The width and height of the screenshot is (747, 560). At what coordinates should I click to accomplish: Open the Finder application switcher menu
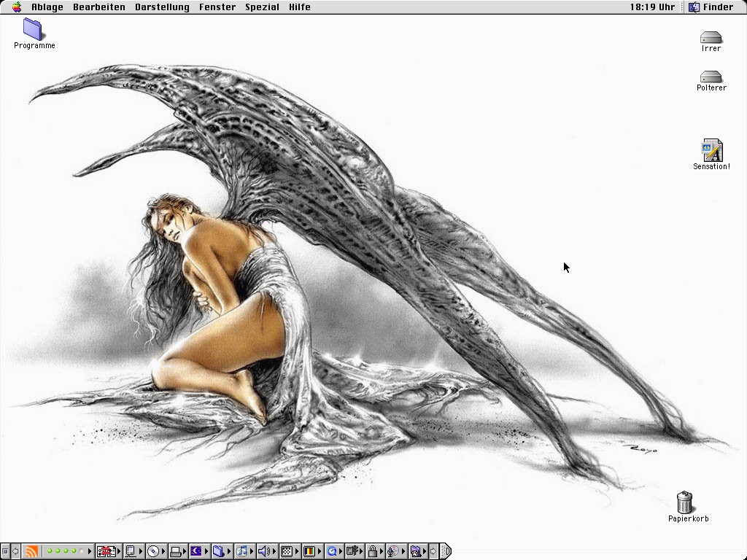click(711, 7)
